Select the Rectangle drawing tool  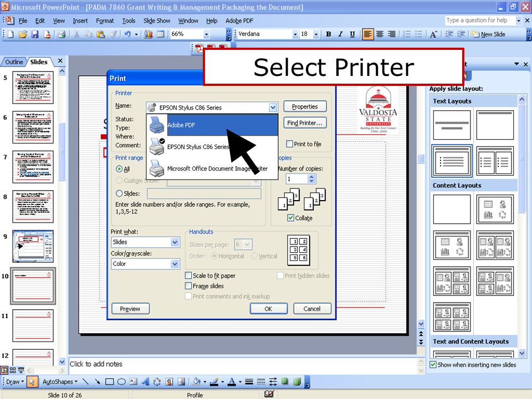pyautogui.click(x=109, y=382)
